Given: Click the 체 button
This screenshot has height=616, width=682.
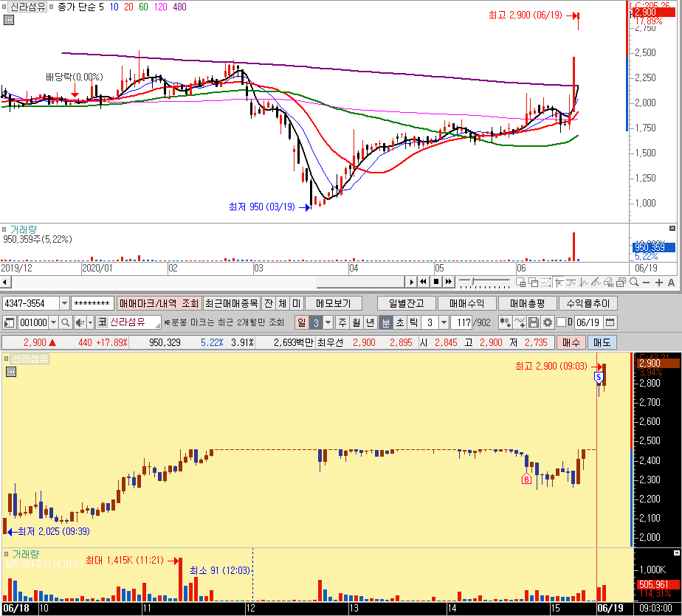Looking at the screenshot, I should (282, 303).
